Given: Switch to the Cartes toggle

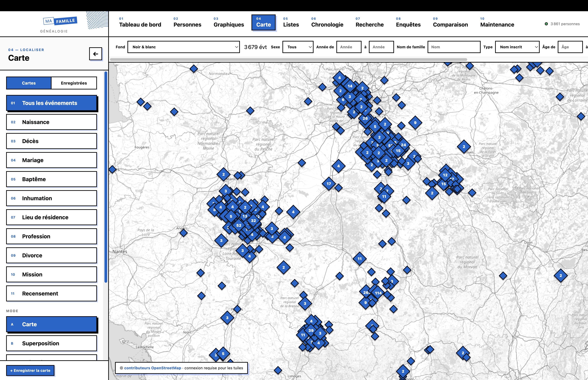Looking at the screenshot, I should point(29,83).
